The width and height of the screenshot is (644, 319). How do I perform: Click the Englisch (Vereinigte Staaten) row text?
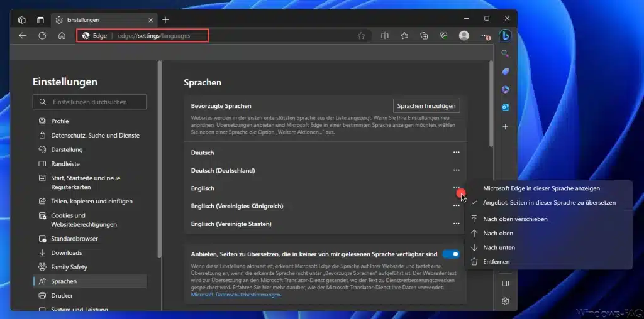(x=231, y=224)
